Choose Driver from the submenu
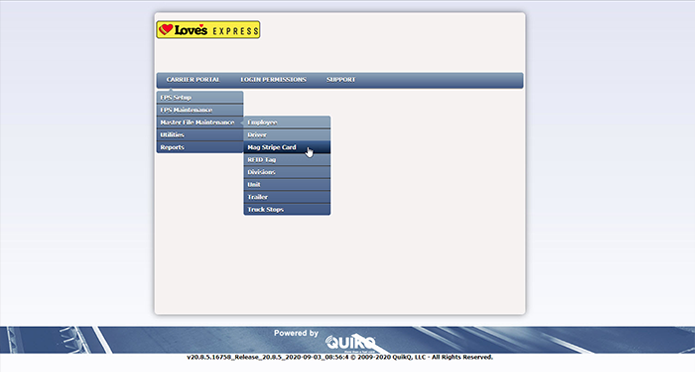 [x=287, y=135]
